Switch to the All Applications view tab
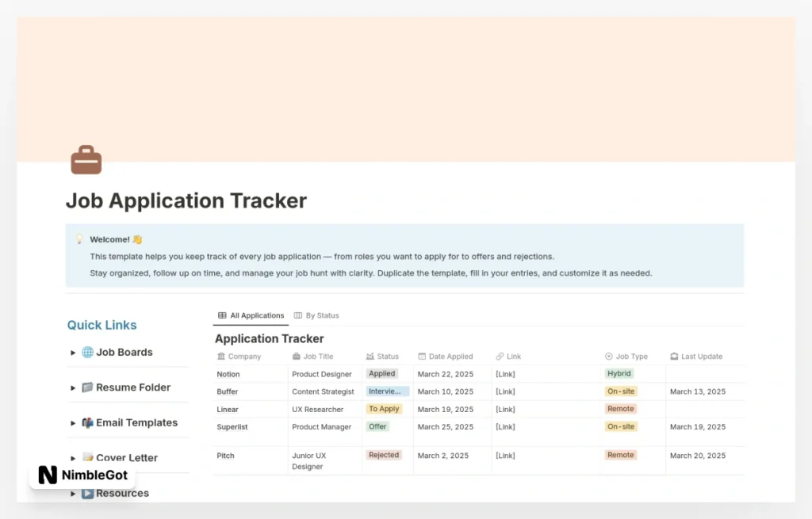This screenshot has width=812, height=519. pyautogui.click(x=251, y=315)
